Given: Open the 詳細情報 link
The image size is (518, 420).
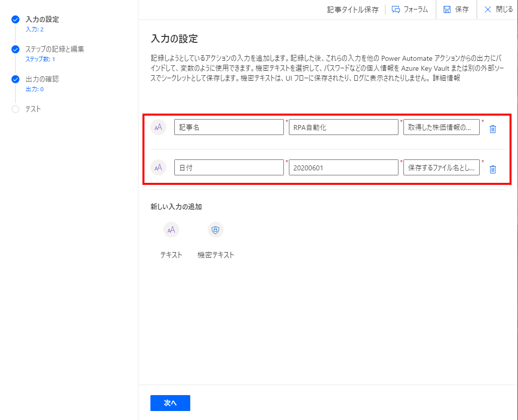Looking at the screenshot, I should click(x=446, y=78).
